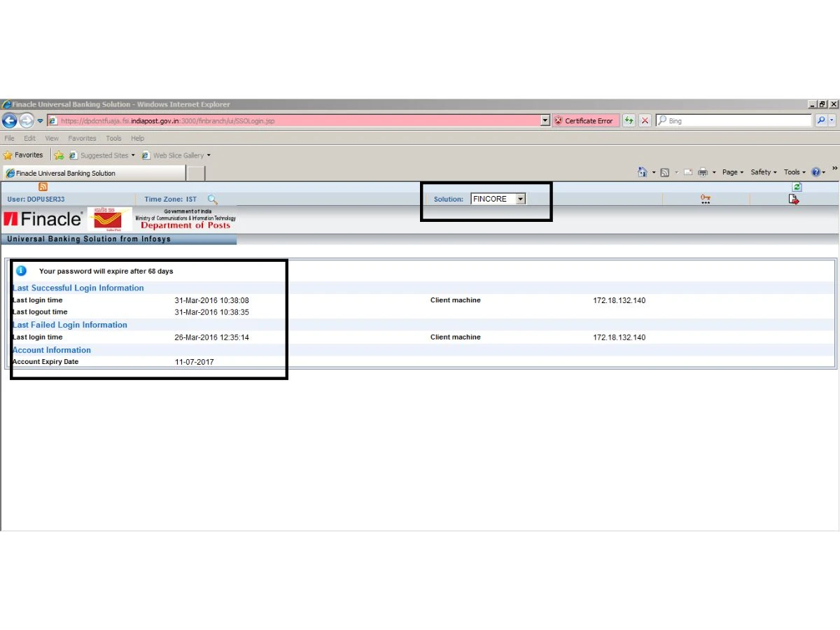Click the Home icon in command bar

point(642,172)
